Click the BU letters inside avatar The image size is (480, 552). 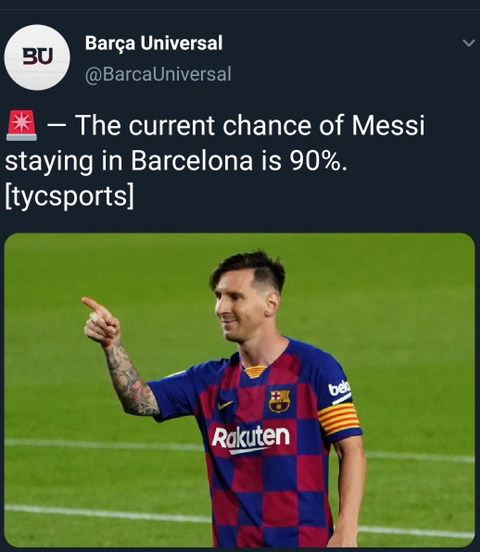[x=38, y=56]
